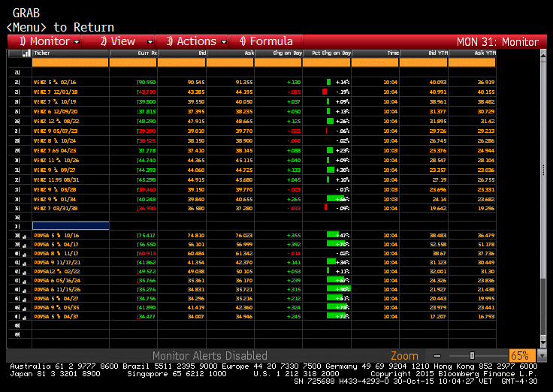The height and width of the screenshot is (392, 553).
Task: Sort by the Chg on Day column header
Action: pyautogui.click(x=279, y=53)
